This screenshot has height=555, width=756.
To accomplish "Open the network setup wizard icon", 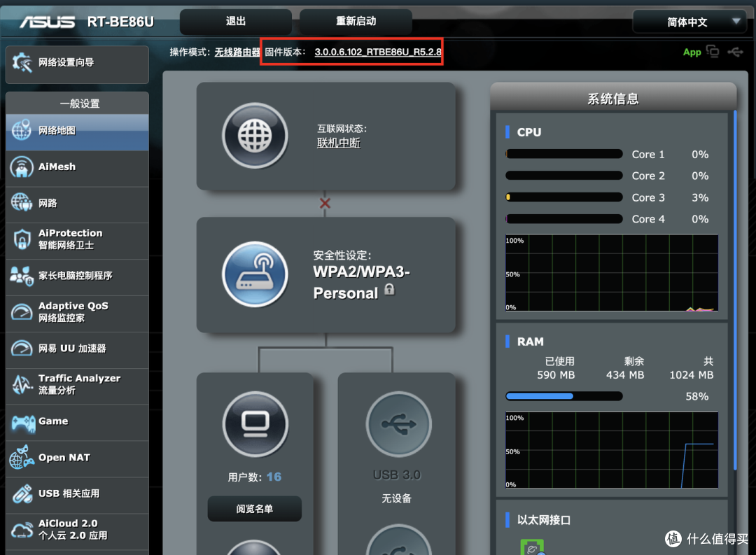I will coord(22,63).
